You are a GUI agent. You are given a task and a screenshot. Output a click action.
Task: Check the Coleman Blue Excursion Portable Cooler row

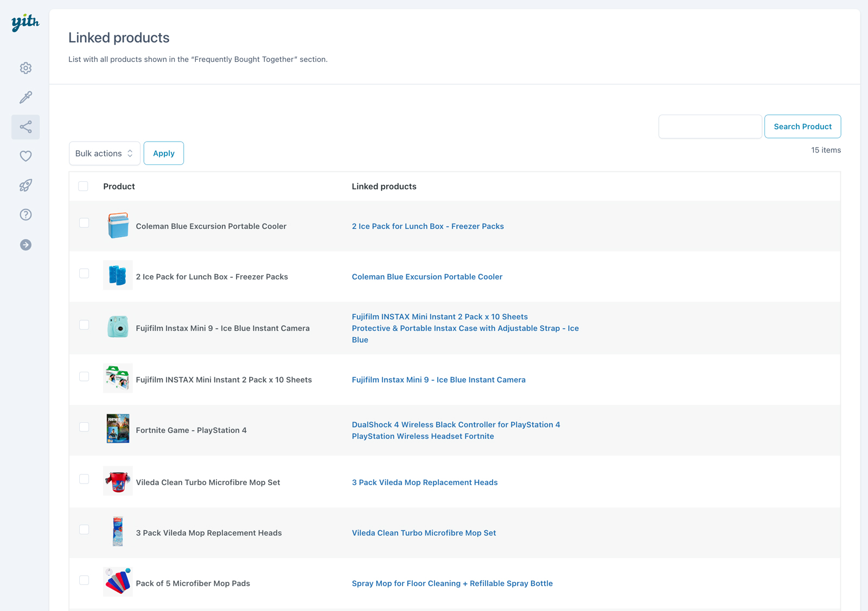point(84,223)
